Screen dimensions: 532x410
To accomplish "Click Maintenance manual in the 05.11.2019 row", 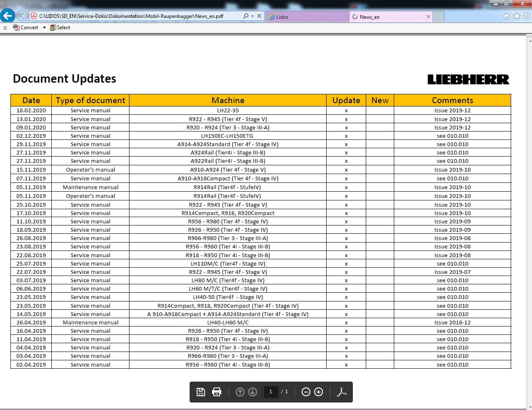I will coord(91,187).
